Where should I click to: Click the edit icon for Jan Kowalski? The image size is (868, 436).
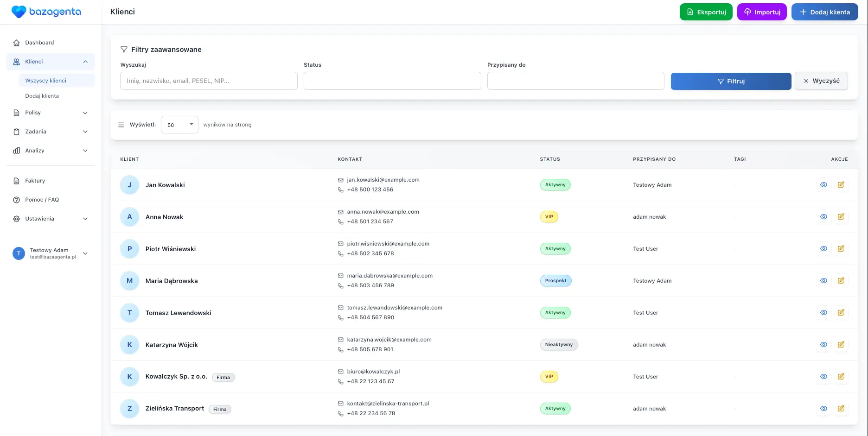tap(841, 185)
